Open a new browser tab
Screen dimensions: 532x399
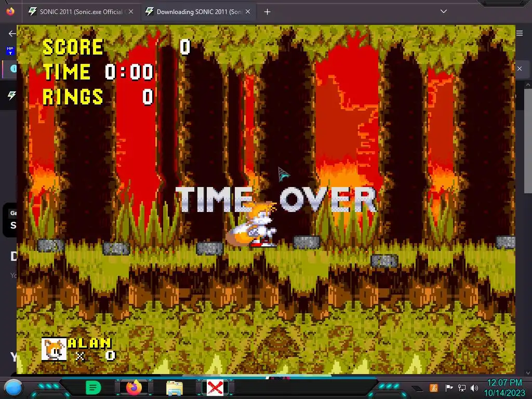click(268, 12)
